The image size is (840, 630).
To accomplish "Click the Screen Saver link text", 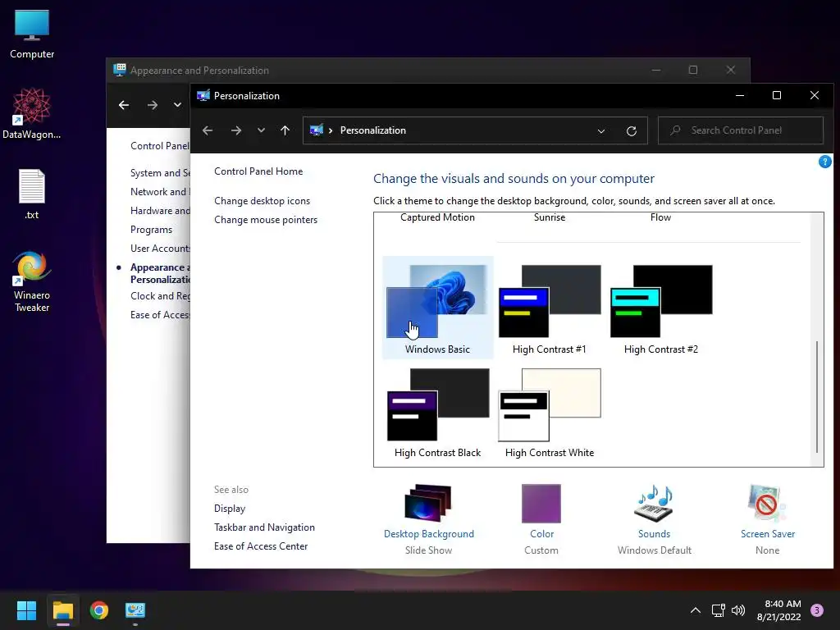I will click(x=768, y=534).
